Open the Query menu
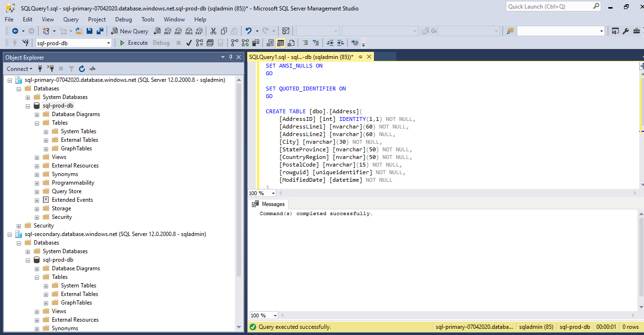 coord(70,20)
